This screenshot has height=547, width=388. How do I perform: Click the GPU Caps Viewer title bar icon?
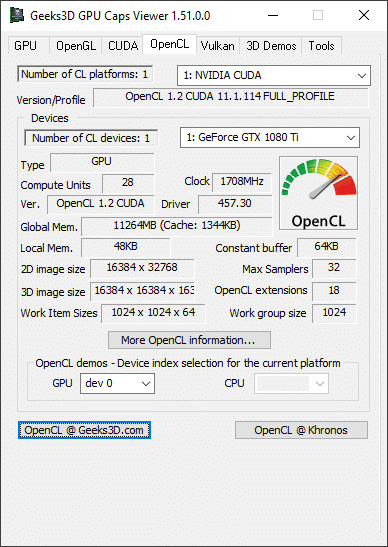point(16,15)
